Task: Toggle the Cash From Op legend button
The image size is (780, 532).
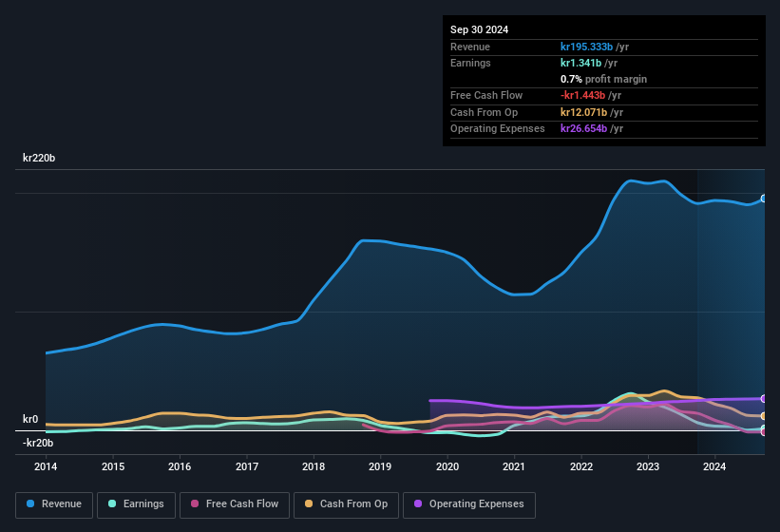Action: tap(346, 504)
